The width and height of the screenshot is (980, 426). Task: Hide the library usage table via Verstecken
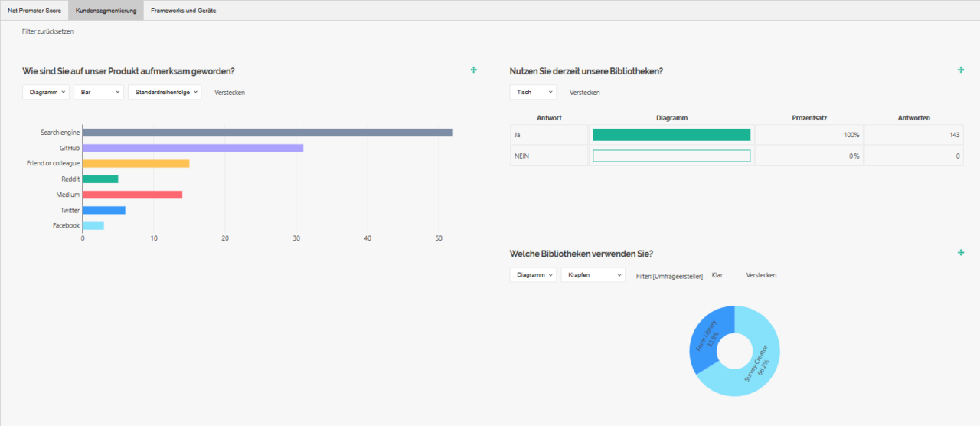(584, 93)
